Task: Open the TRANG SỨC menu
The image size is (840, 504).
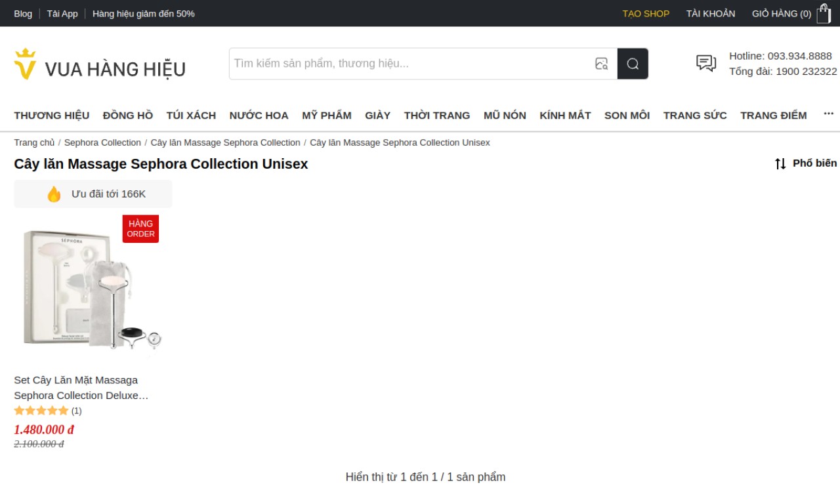Action: pyautogui.click(x=695, y=115)
